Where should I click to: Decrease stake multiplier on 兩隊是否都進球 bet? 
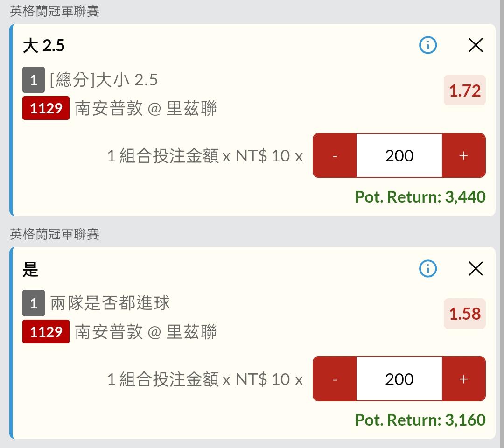[335, 379]
